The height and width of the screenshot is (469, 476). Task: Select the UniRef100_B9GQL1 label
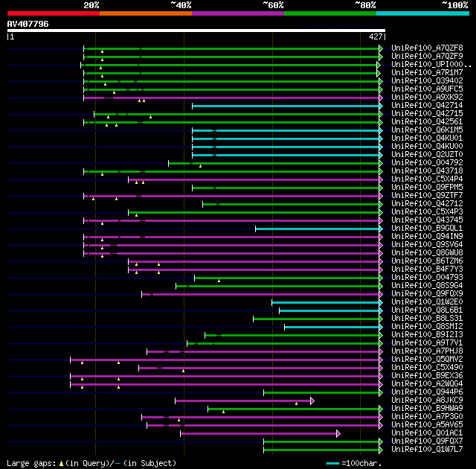coord(427,229)
